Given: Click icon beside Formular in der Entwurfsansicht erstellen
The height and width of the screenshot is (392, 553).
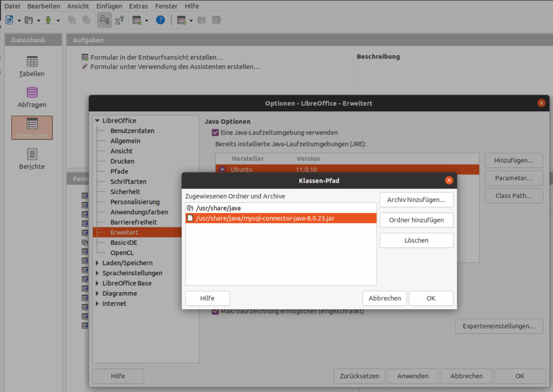Looking at the screenshot, I should pos(85,57).
